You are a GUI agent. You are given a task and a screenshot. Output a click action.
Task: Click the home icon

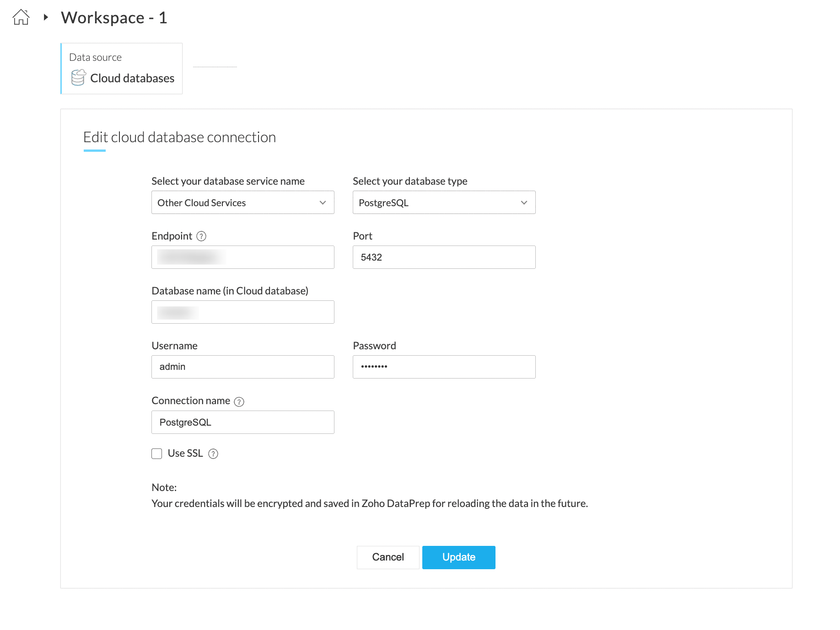click(x=21, y=17)
